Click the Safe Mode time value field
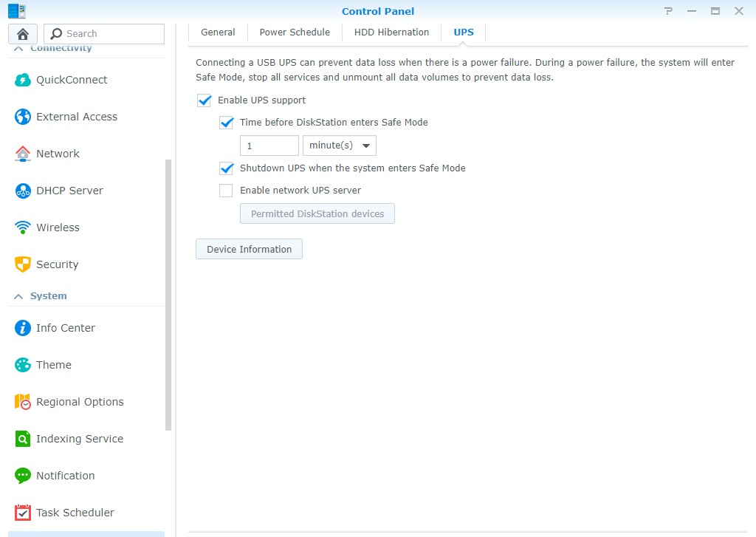The height and width of the screenshot is (537, 756). coord(269,146)
